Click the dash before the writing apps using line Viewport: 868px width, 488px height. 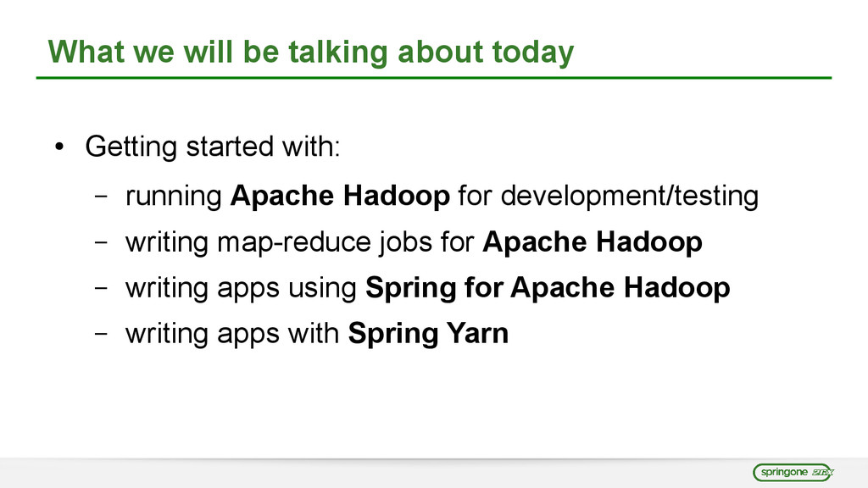click(x=100, y=289)
